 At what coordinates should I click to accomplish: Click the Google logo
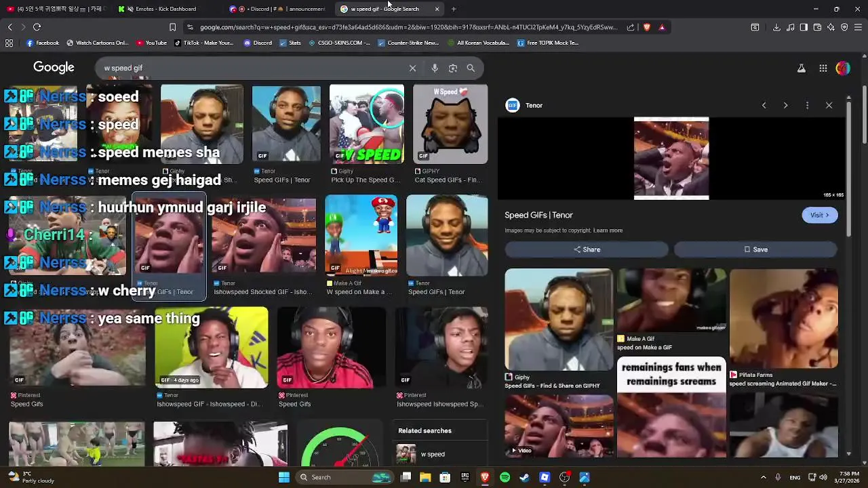pyautogui.click(x=54, y=67)
